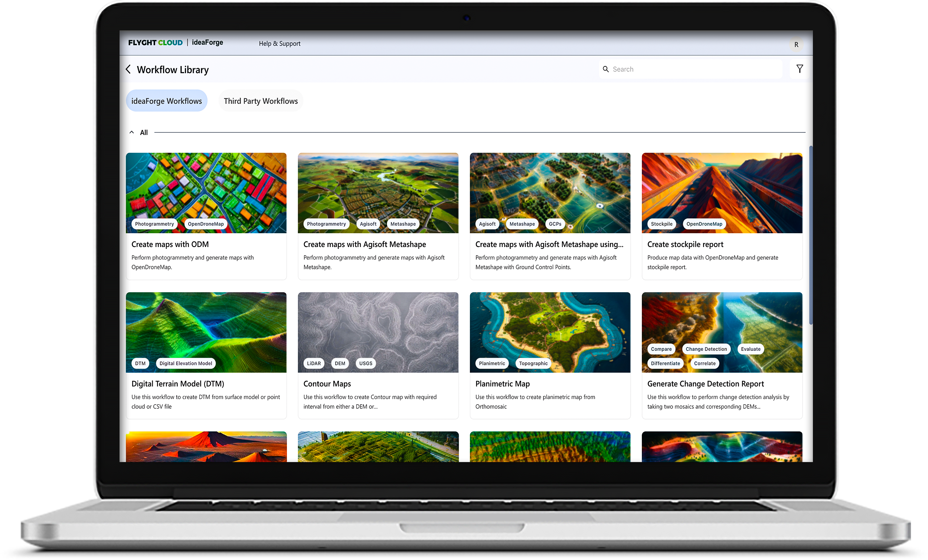Open Help & Support link
Viewport: 928px width, 560px height.
(280, 44)
